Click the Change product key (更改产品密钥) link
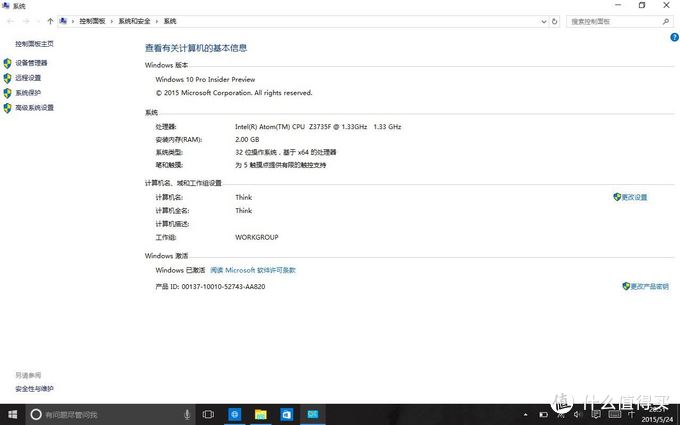This screenshot has width=680, height=425. (650, 286)
